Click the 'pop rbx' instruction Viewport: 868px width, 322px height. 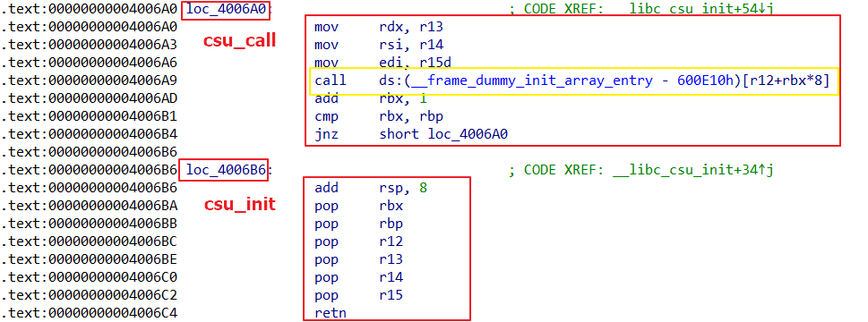click(x=358, y=206)
